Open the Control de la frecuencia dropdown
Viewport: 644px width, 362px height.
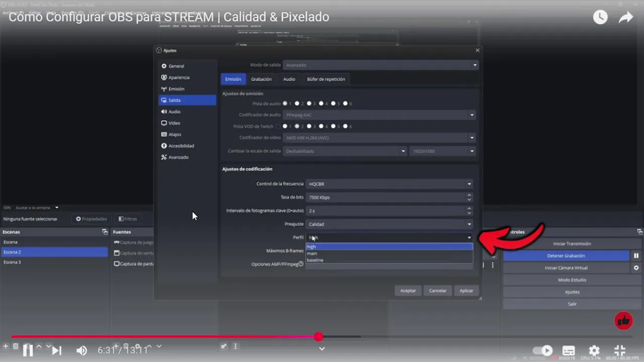(x=389, y=184)
